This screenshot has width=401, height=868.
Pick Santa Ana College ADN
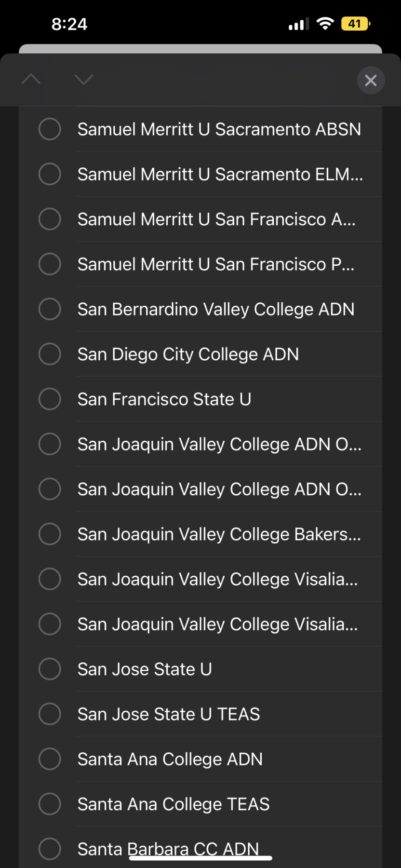(200, 759)
